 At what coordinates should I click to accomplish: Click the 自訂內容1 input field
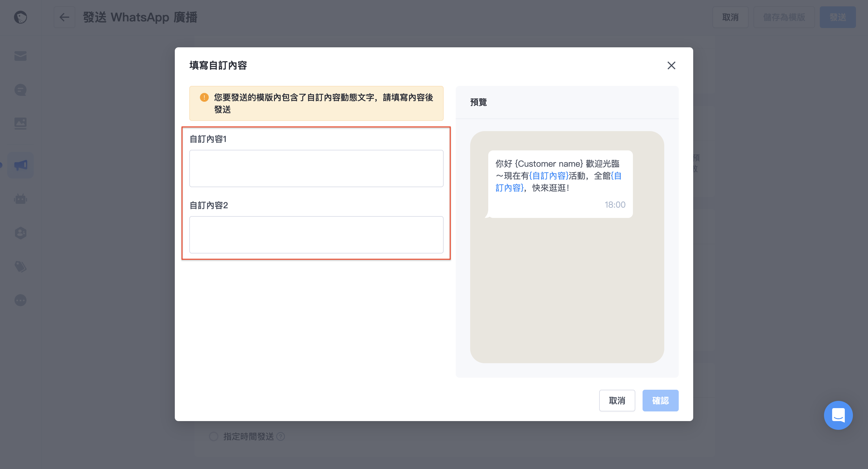tap(316, 168)
